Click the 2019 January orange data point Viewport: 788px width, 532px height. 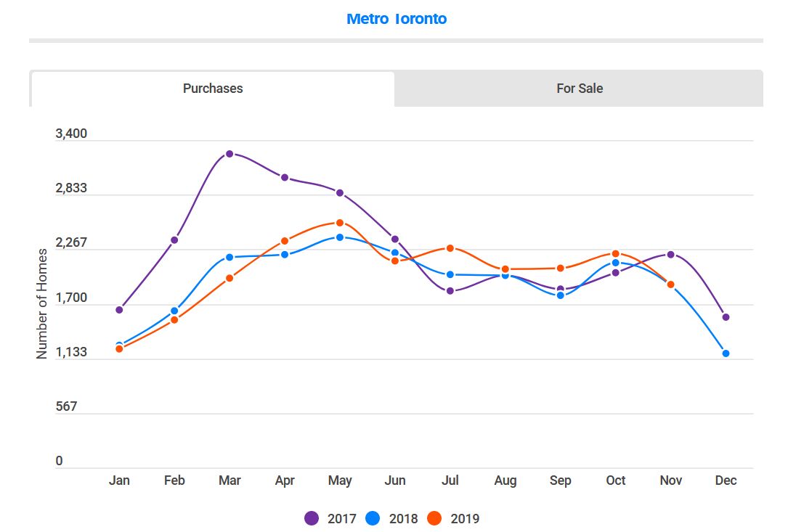[119, 348]
